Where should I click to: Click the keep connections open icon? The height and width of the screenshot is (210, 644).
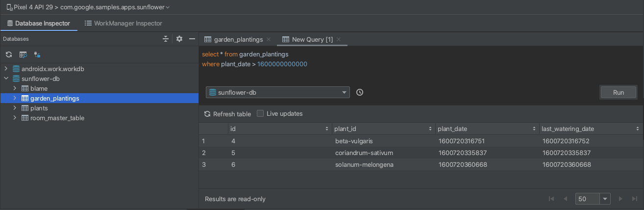click(x=37, y=54)
